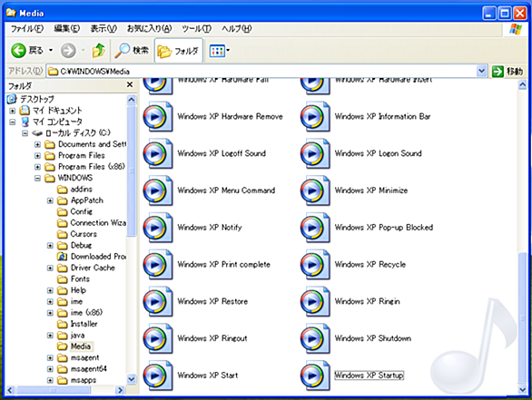The height and width of the screenshot is (400, 532).
Task: Click the folder tree vertical scrollbar thumb
Action: pyautogui.click(x=132, y=171)
